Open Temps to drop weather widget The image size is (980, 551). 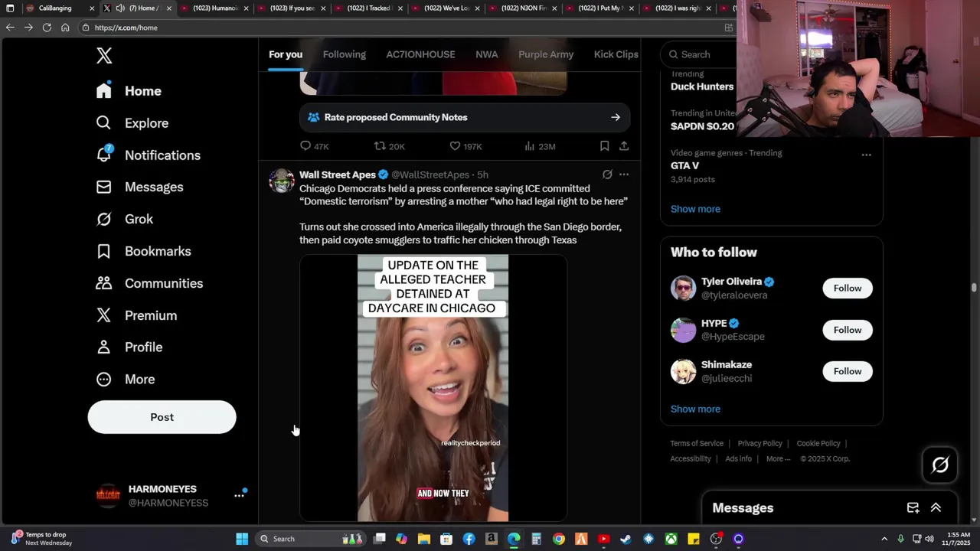(42, 539)
